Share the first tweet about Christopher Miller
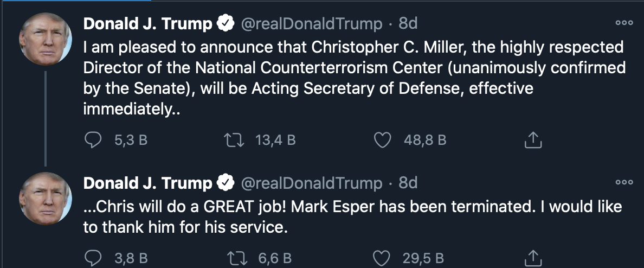 (x=533, y=141)
